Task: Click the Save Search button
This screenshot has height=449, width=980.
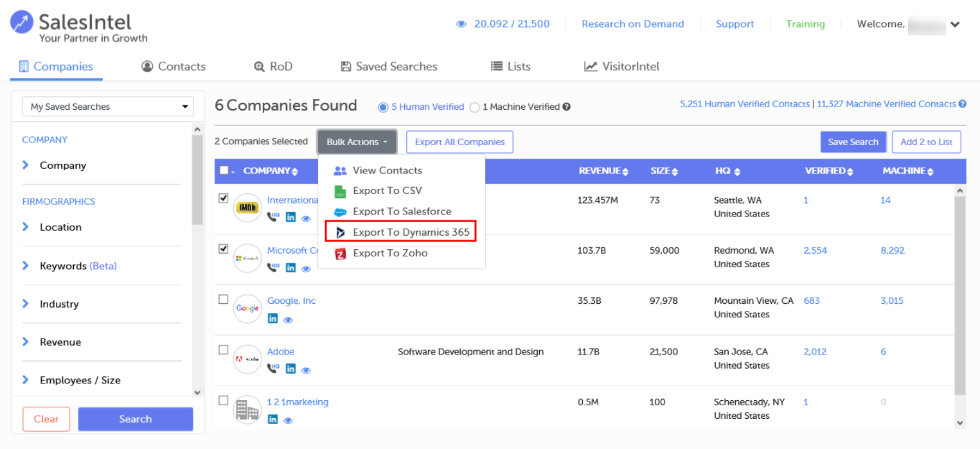Action: [x=853, y=142]
